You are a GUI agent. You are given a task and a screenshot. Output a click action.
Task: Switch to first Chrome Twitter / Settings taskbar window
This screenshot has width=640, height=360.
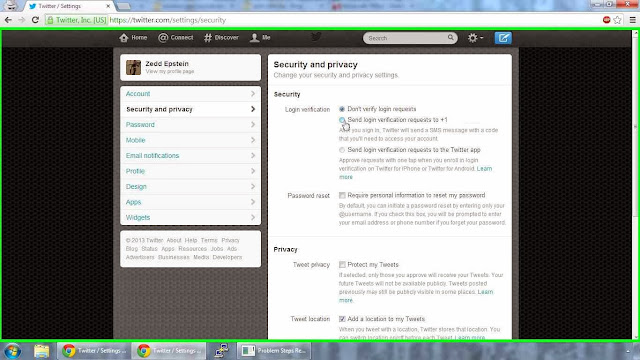tap(94, 351)
